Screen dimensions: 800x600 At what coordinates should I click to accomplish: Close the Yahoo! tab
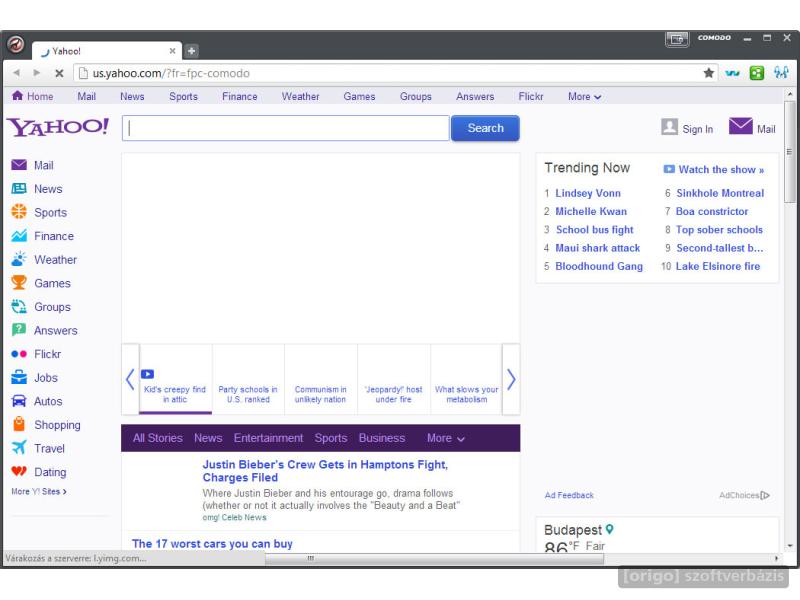tap(172, 51)
